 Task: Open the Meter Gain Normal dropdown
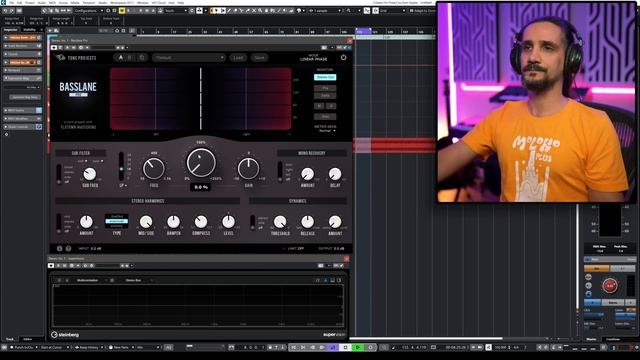326,131
